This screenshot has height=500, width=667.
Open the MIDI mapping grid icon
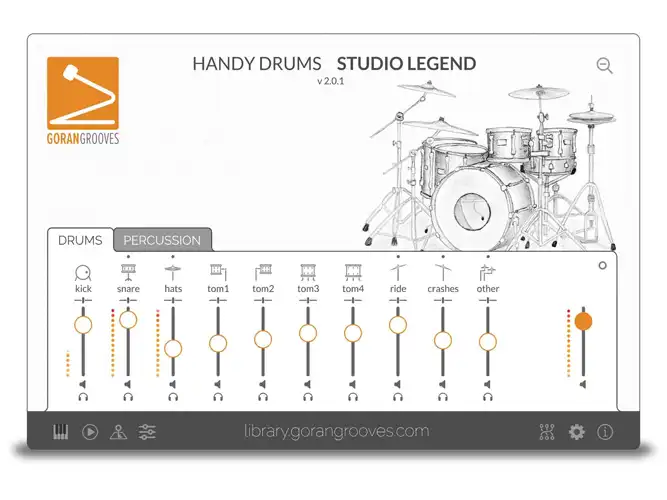(x=547, y=432)
